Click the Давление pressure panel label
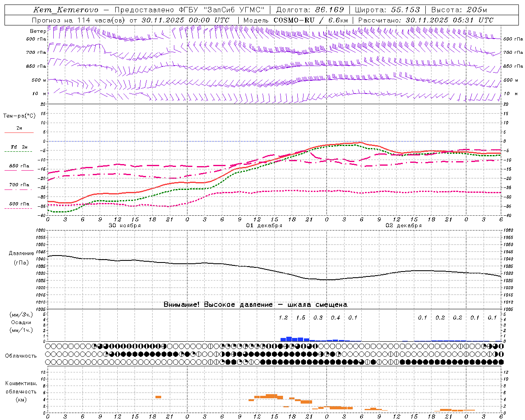 tap(21, 253)
